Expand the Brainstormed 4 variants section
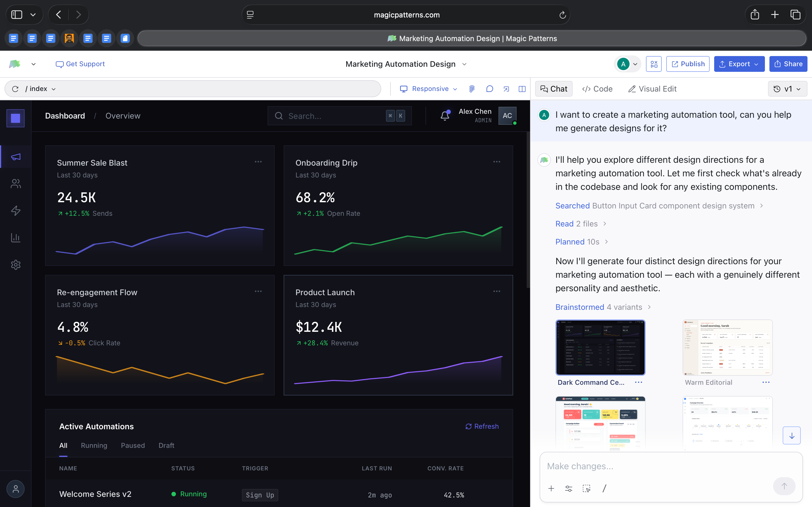The height and width of the screenshot is (507, 812). click(603, 307)
